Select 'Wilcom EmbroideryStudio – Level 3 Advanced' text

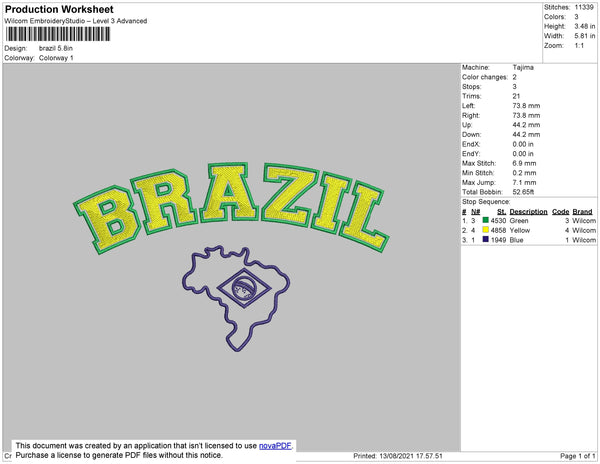76,21
